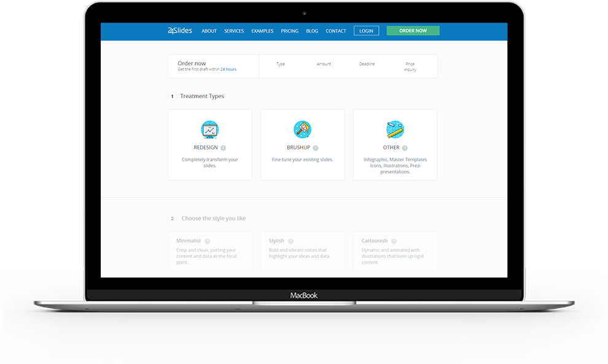Open help icon next to BRUSHUP

(316, 148)
